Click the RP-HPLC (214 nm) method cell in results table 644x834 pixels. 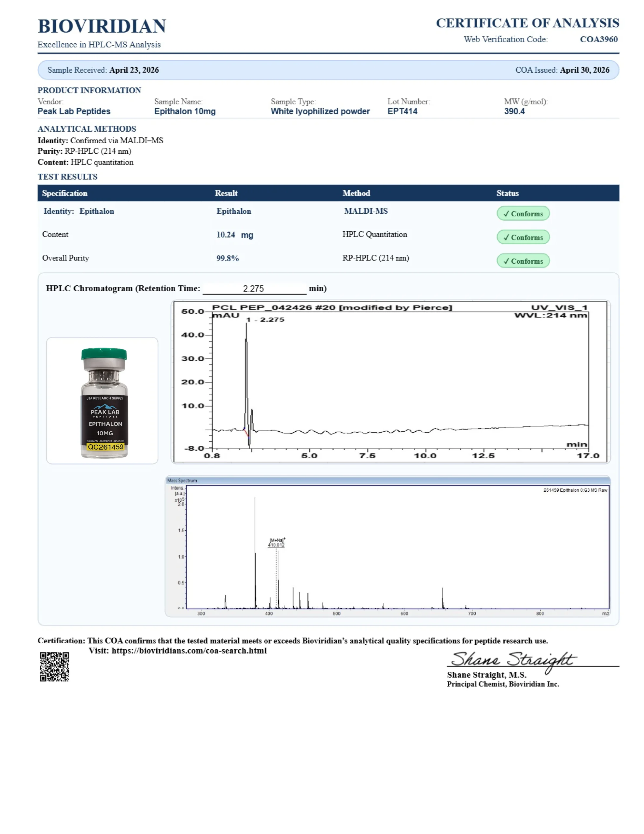[x=376, y=258]
